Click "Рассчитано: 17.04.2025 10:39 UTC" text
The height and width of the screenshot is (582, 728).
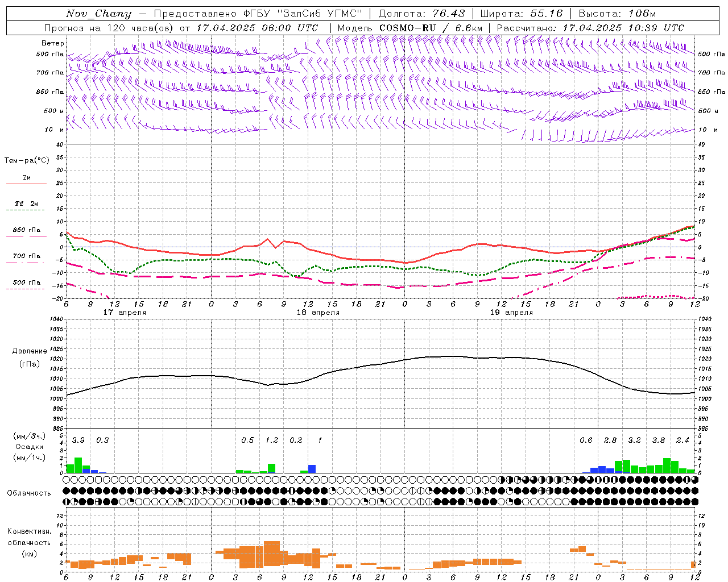point(590,28)
